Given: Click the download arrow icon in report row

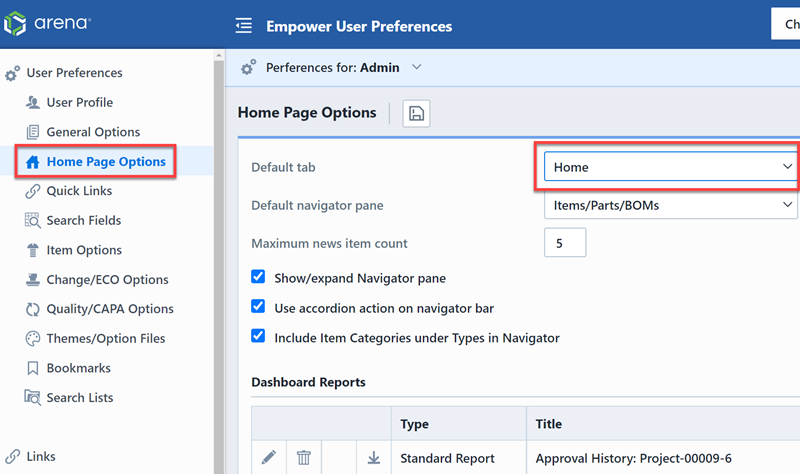Looking at the screenshot, I should pyautogui.click(x=373, y=458).
